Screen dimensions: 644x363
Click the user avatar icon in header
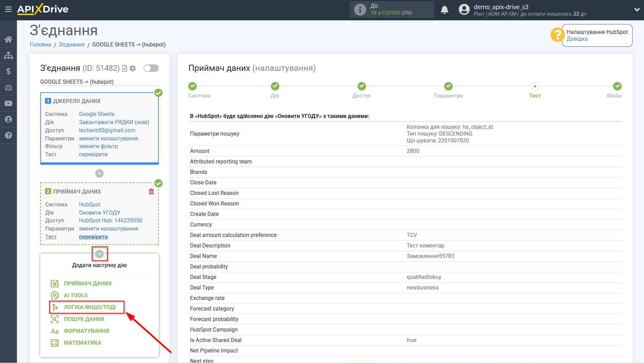pos(464,9)
